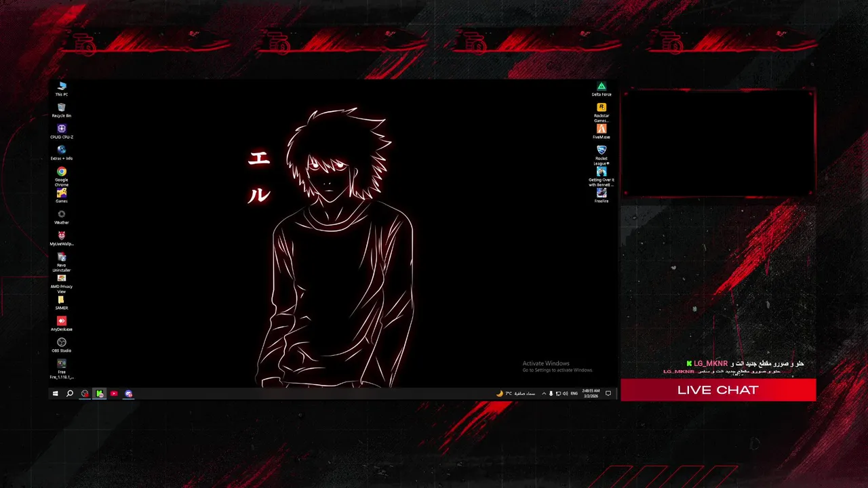Launch the MyLiveWallpapers desktop icon
This screenshot has width=868, height=488.
coord(62,239)
